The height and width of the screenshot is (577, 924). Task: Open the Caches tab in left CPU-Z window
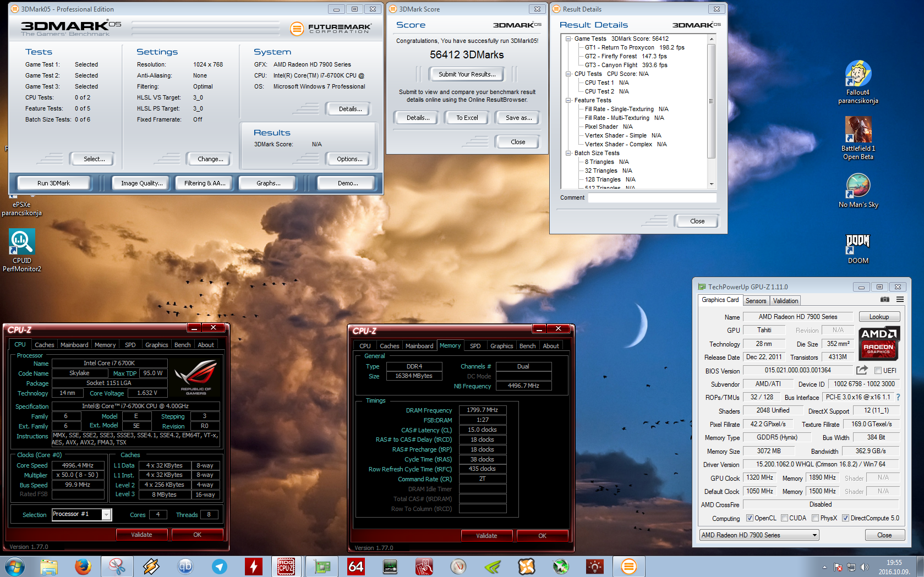pyautogui.click(x=44, y=345)
